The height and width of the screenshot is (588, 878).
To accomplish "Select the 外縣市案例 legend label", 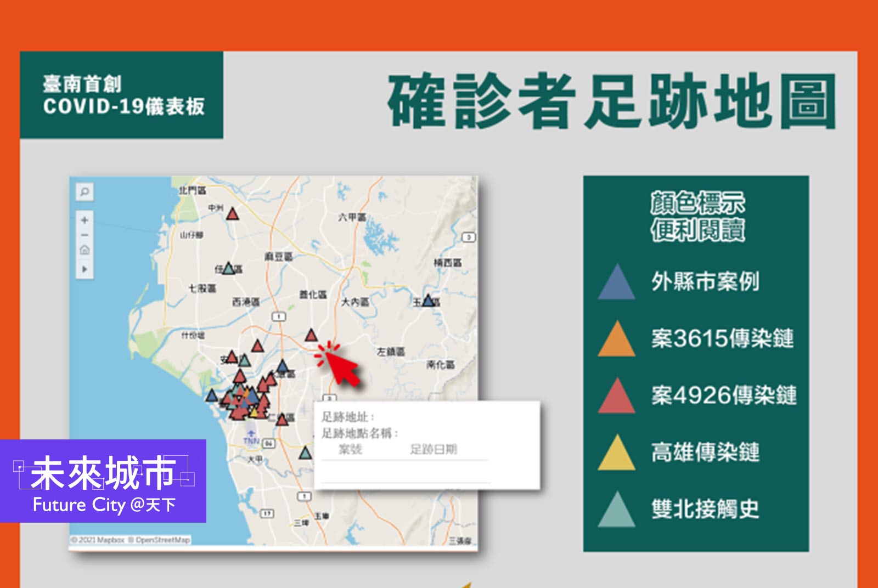I will [705, 281].
